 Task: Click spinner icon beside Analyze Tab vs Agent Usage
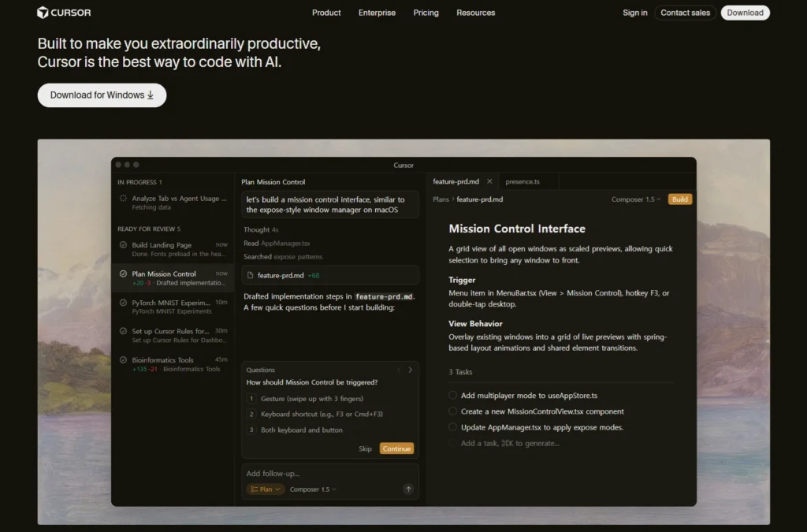(x=123, y=198)
